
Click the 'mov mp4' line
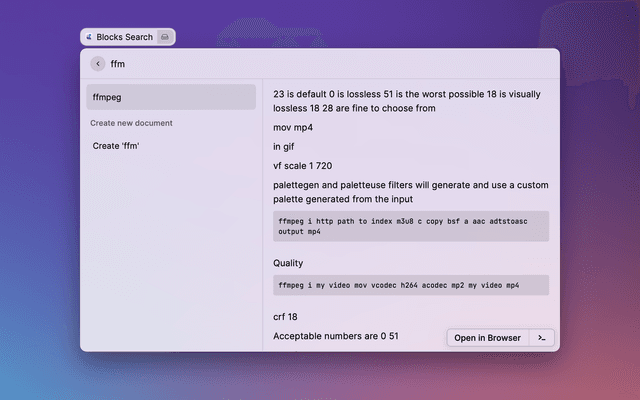pyautogui.click(x=293, y=128)
